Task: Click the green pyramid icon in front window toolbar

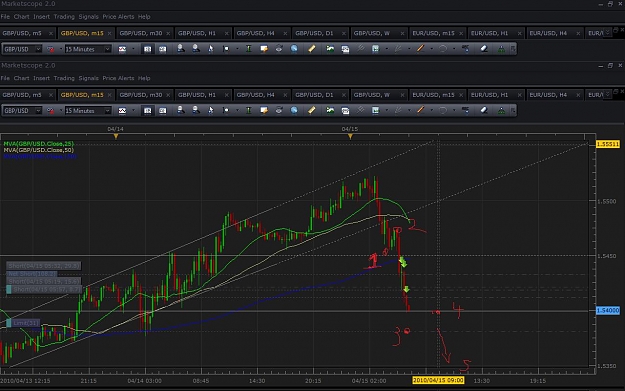Action: click(x=501, y=111)
